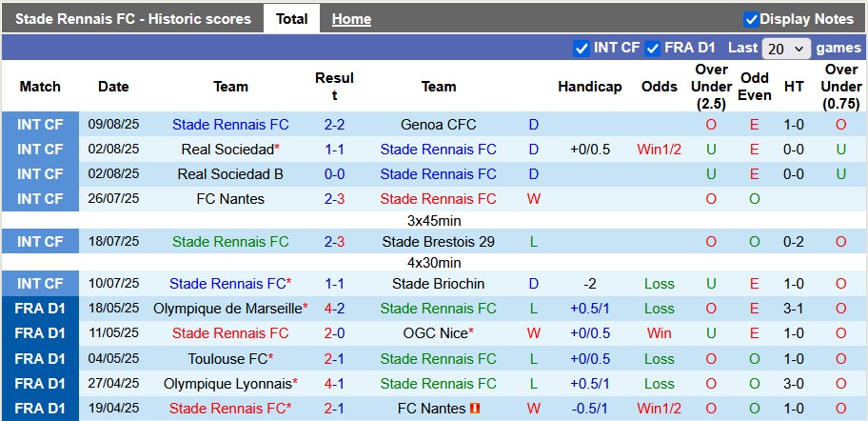Click Stade Rennais FC in the 18/07/25 row

click(230, 242)
